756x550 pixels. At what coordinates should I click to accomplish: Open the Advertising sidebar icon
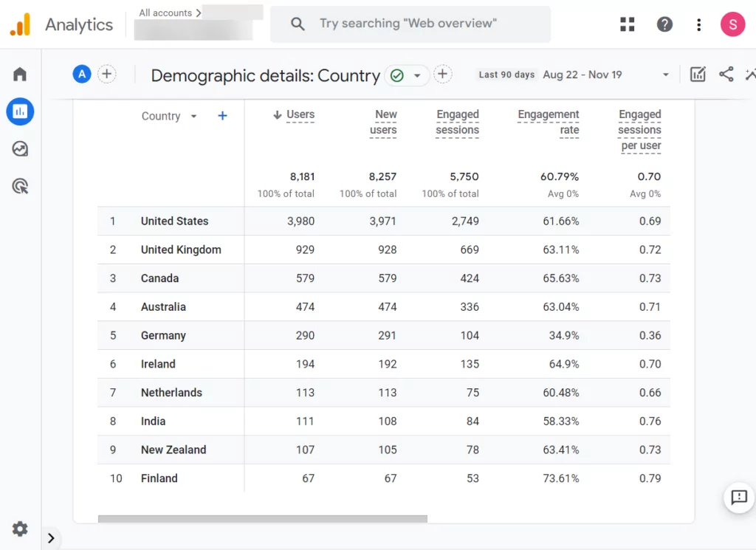pos(20,186)
